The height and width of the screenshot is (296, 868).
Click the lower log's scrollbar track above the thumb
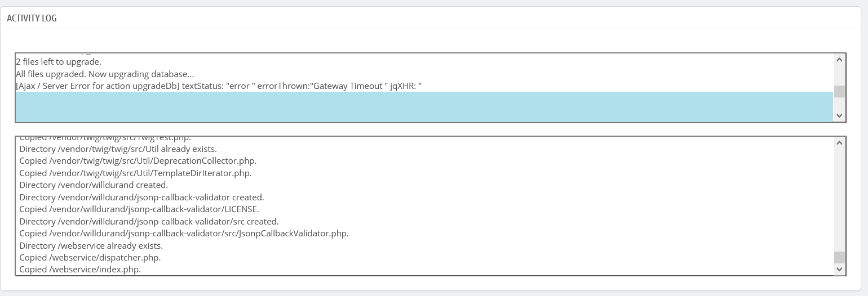pyautogui.click(x=839, y=197)
